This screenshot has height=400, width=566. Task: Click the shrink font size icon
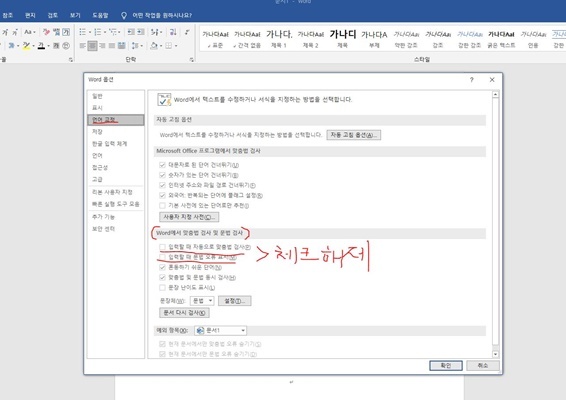pyautogui.click(x=15, y=32)
